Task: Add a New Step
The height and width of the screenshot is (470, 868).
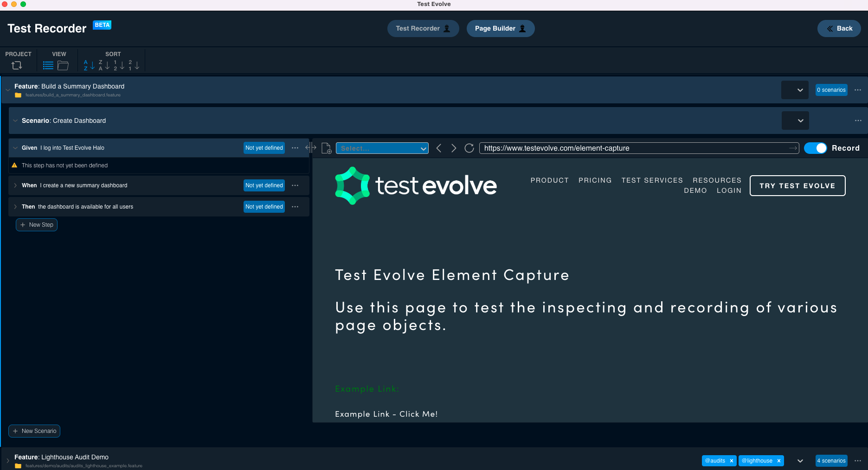Action: (x=37, y=225)
